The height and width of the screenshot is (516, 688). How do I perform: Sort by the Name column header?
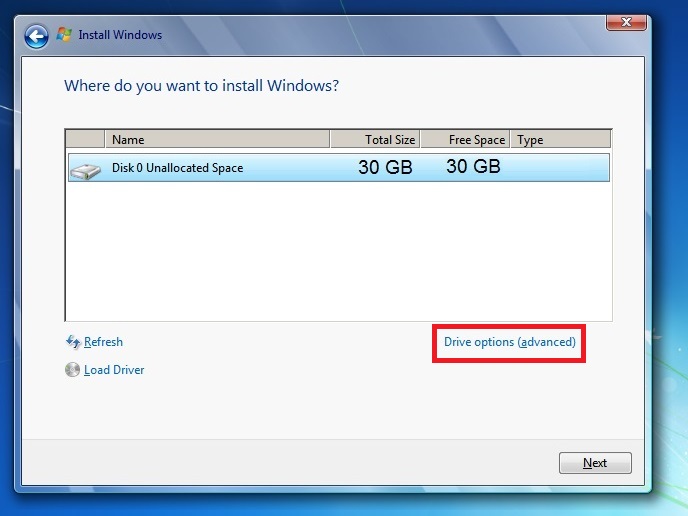click(x=218, y=140)
